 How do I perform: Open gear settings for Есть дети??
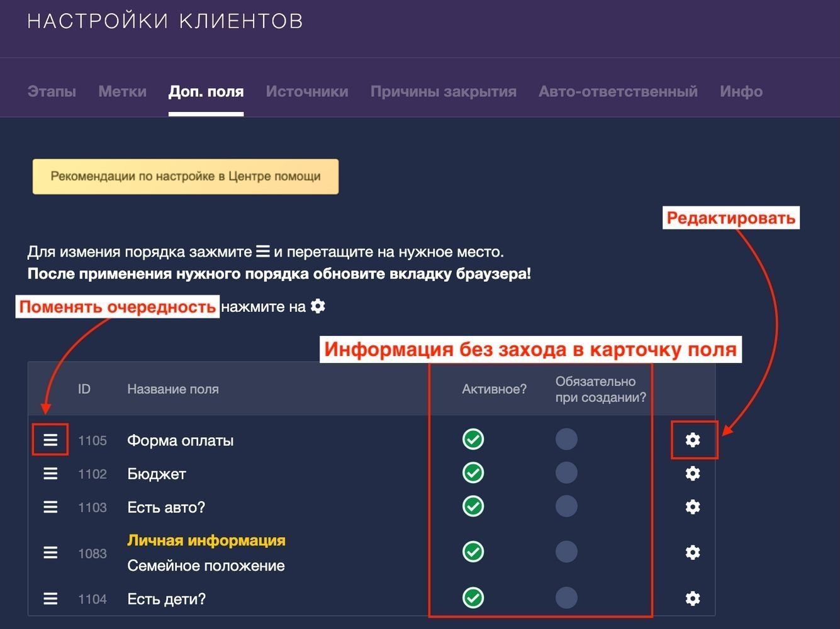point(693,598)
